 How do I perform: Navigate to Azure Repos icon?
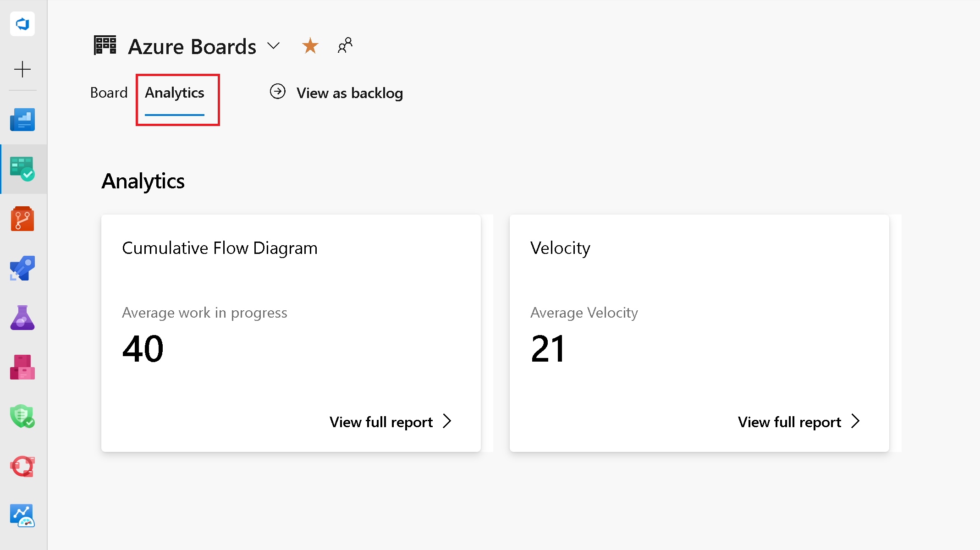pos(22,220)
